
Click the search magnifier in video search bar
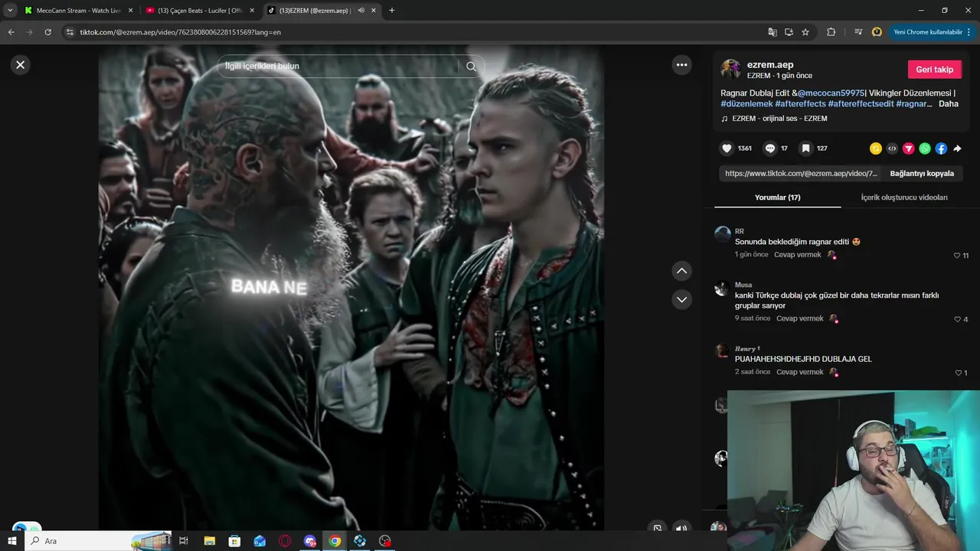click(x=471, y=67)
